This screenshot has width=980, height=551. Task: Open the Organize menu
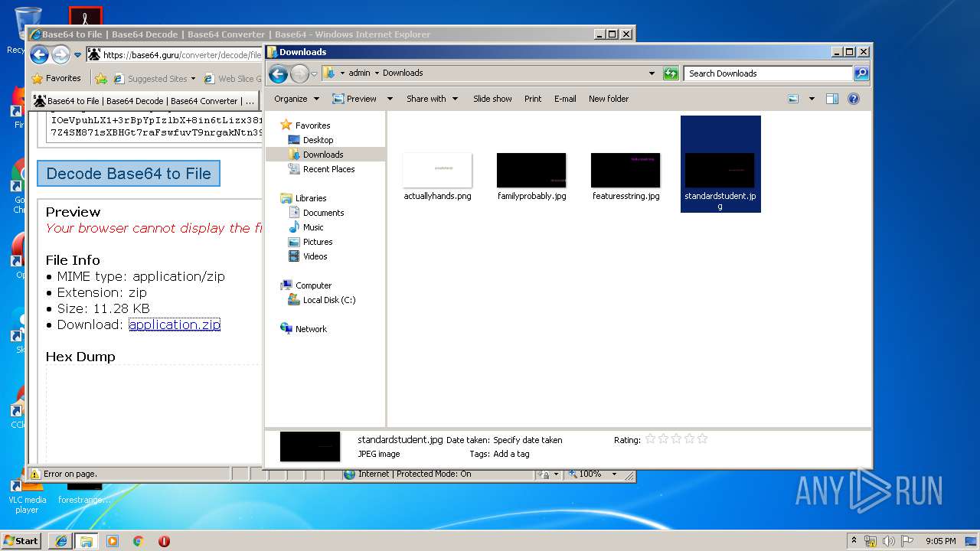[x=296, y=99]
